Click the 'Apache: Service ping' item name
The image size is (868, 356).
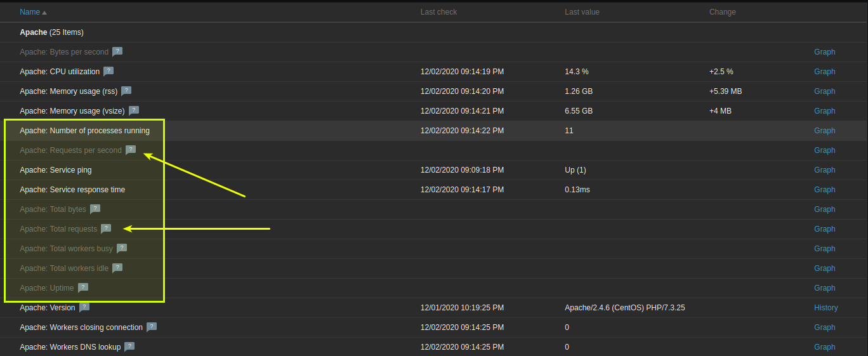click(x=55, y=170)
